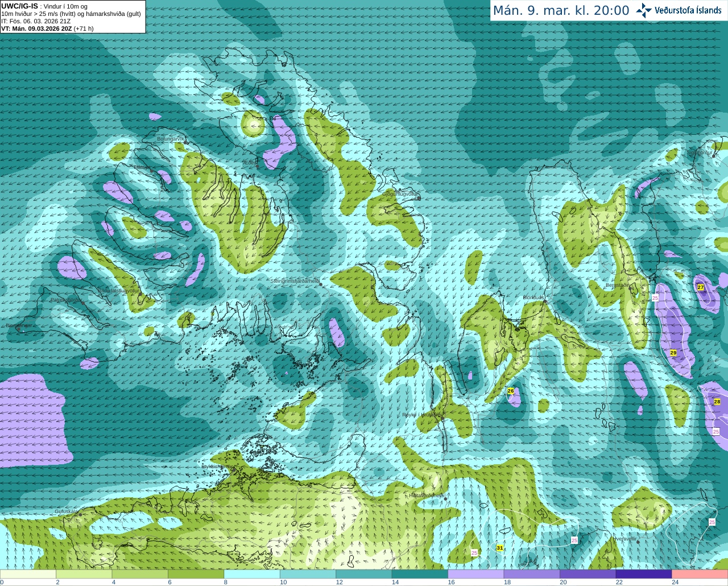Screen dimensions: 728x586
Task: Click the olive green 6–8 legend swatch
Action: [196, 574]
